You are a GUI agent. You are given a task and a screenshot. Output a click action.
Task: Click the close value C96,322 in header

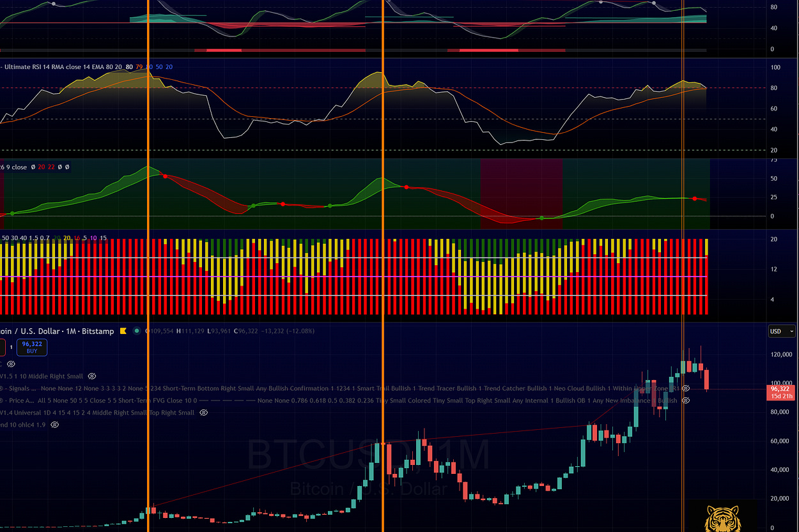click(x=246, y=331)
